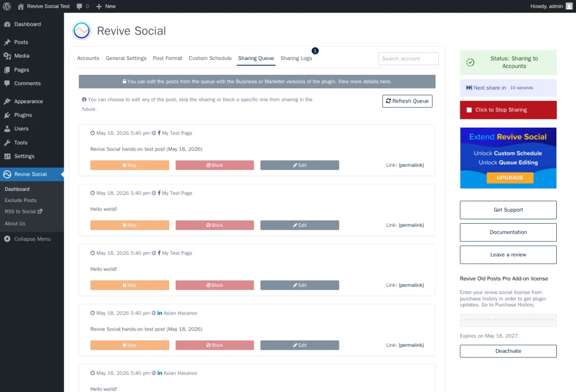Open the comments bubble in admin bar

(80, 6)
